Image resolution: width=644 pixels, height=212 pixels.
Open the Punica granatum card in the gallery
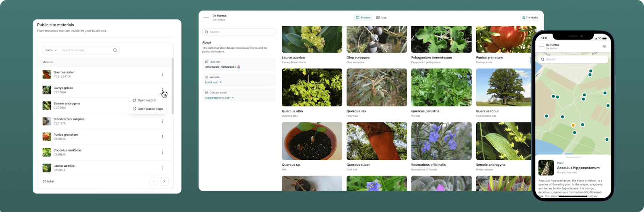(506, 45)
